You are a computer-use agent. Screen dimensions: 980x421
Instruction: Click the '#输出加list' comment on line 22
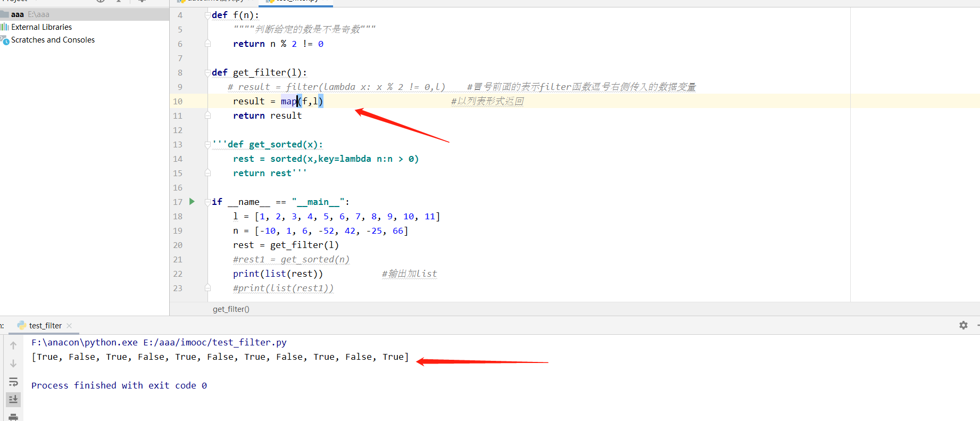[x=409, y=274]
